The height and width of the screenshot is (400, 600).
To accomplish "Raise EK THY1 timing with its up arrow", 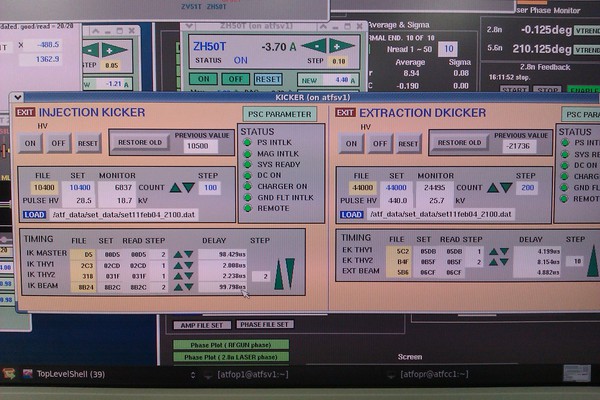I will click(x=494, y=251).
